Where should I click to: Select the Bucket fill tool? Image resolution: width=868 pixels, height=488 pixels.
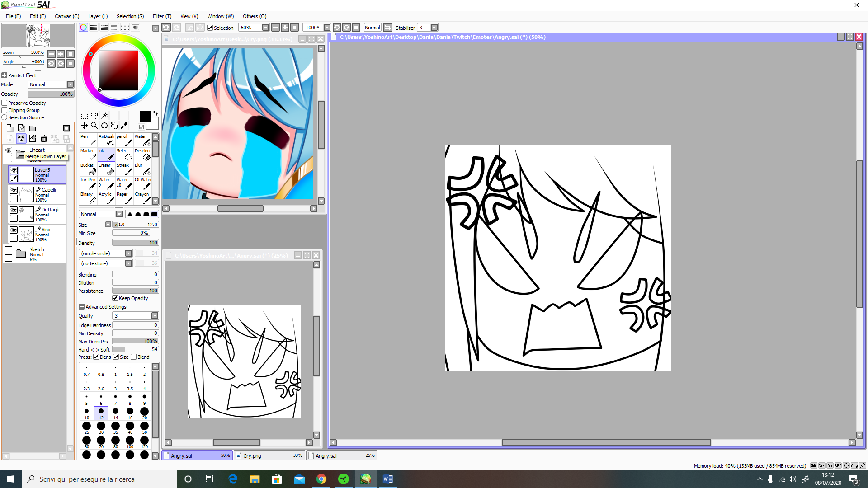[x=88, y=169]
